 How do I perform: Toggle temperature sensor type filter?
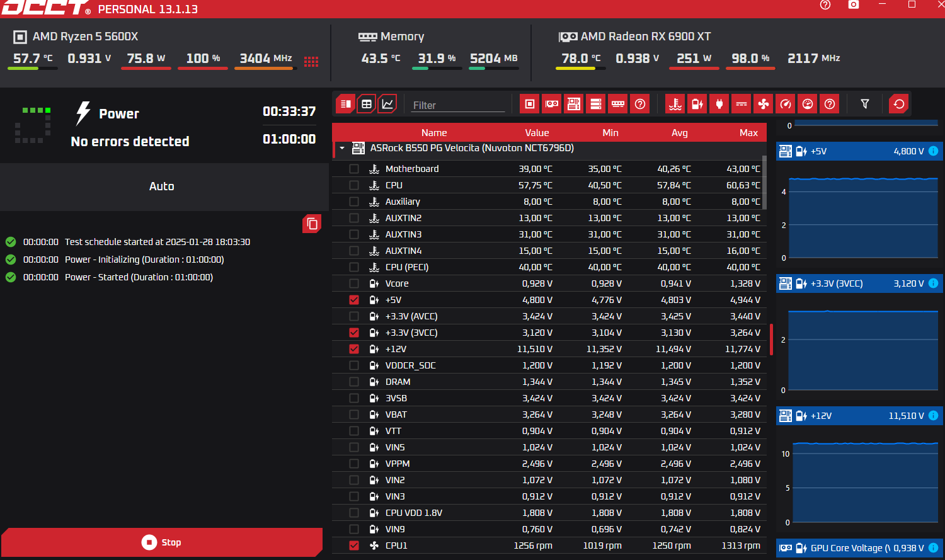[x=675, y=104]
